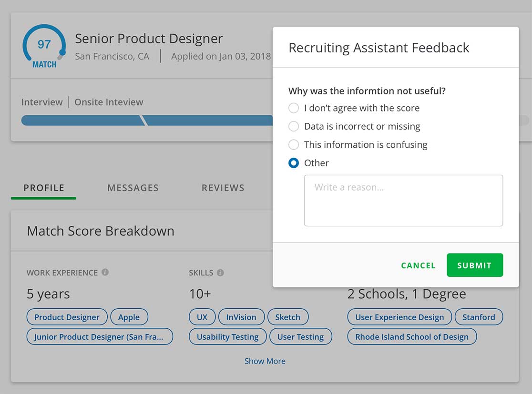The image size is (532, 394).
Task: Select the "Other" radio button
Action: [294, 163]
